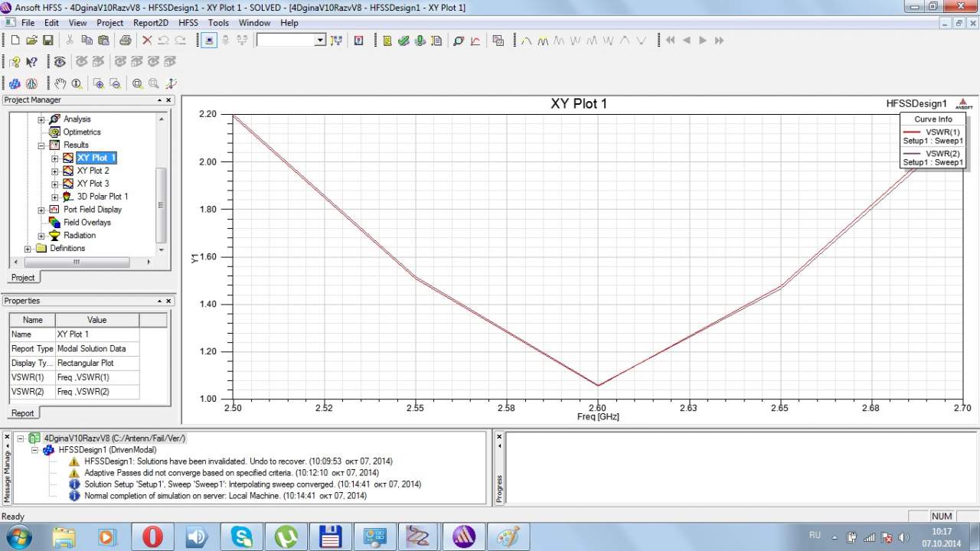
Task: Click the Print toolbar icon
Action: (x=125, y=40)
